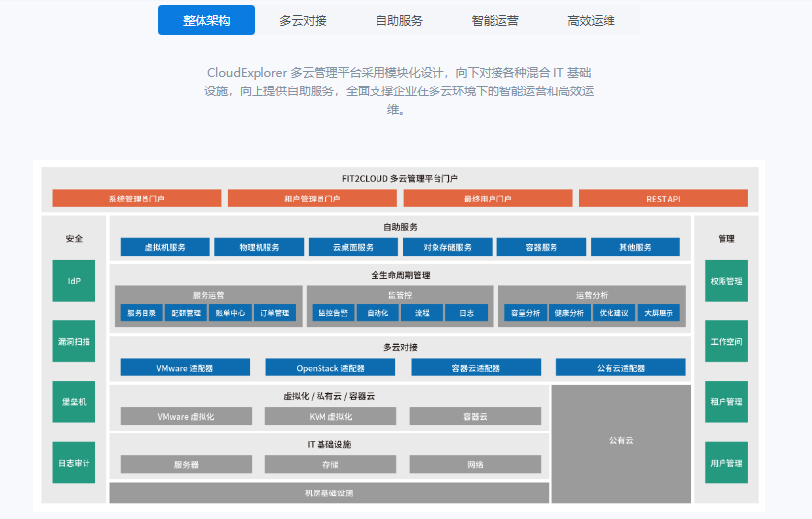Click the 管理 column heading
Viewport: 812px width, 519px height.
[726, 238]
